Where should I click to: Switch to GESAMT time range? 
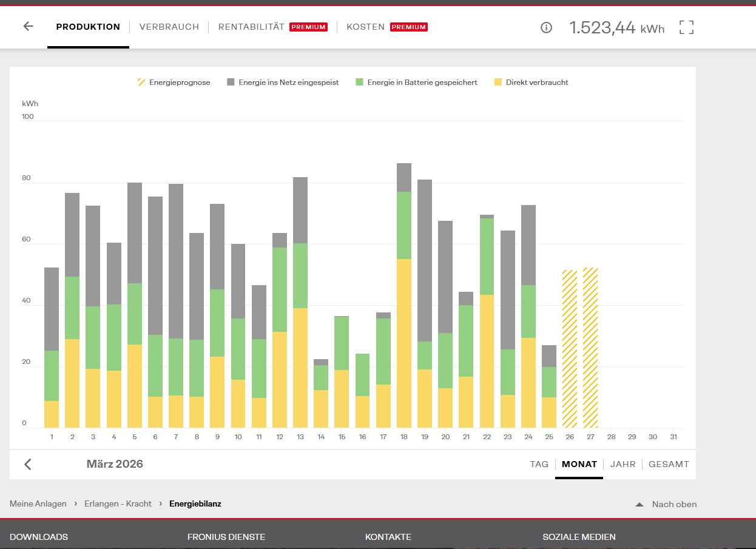point(669,464)
